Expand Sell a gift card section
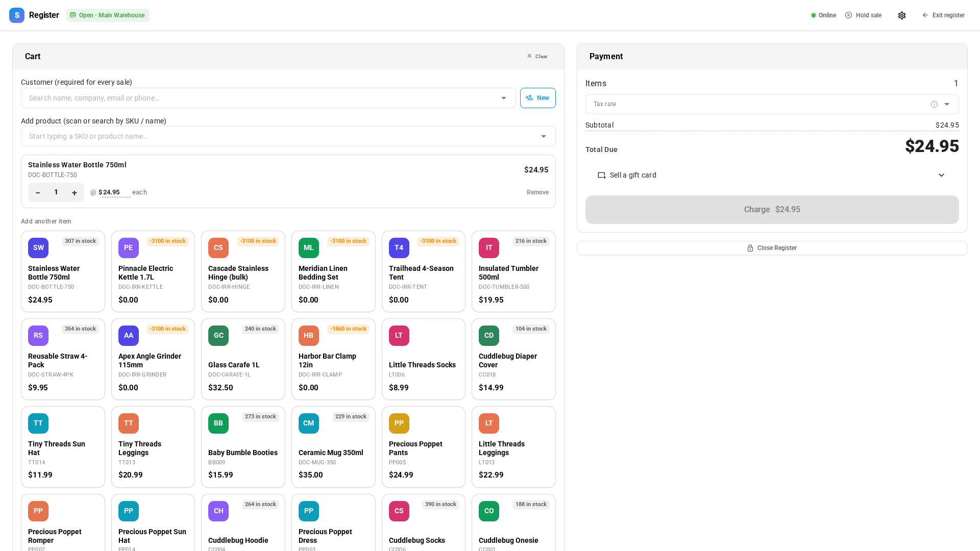The width and height of the screenshot is (980, 551). click(772, 175)
